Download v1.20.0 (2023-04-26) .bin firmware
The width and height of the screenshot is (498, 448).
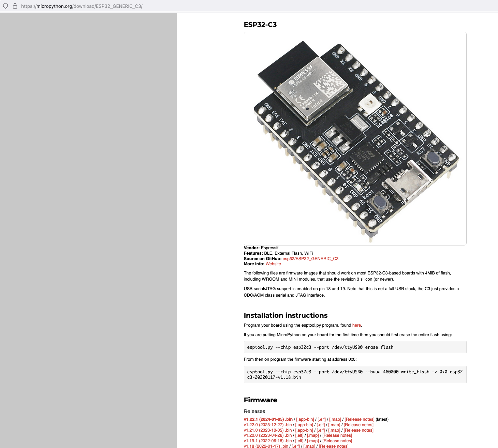pos(268,435)
